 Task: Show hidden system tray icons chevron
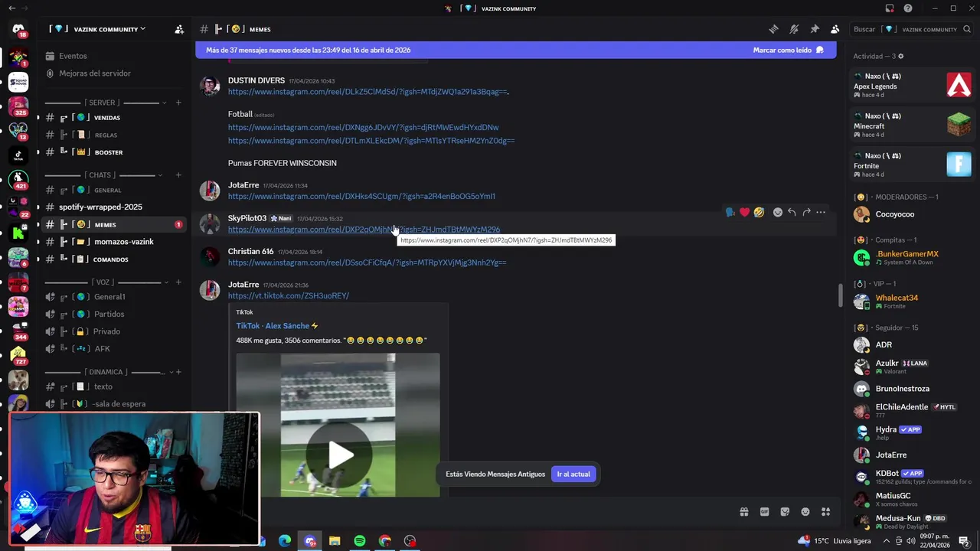click(887, 541)
